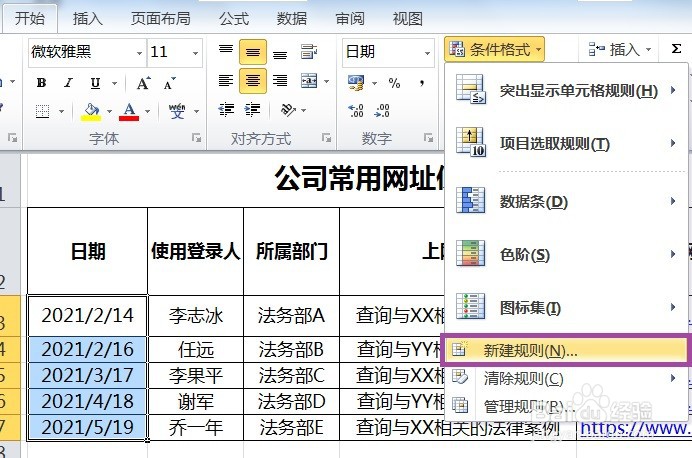This screenshot has width=692, height=458.
Task: Select cell containing 李志冰
Action: [x=196, y=315]
